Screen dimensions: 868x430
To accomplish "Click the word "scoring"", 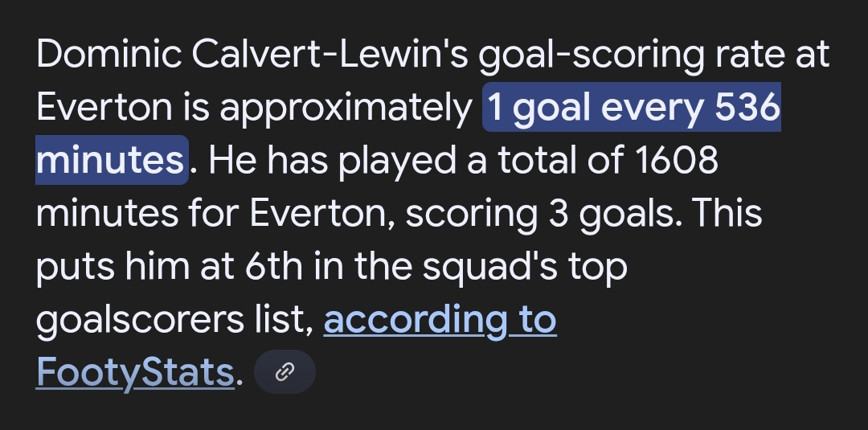I will 469,215.
